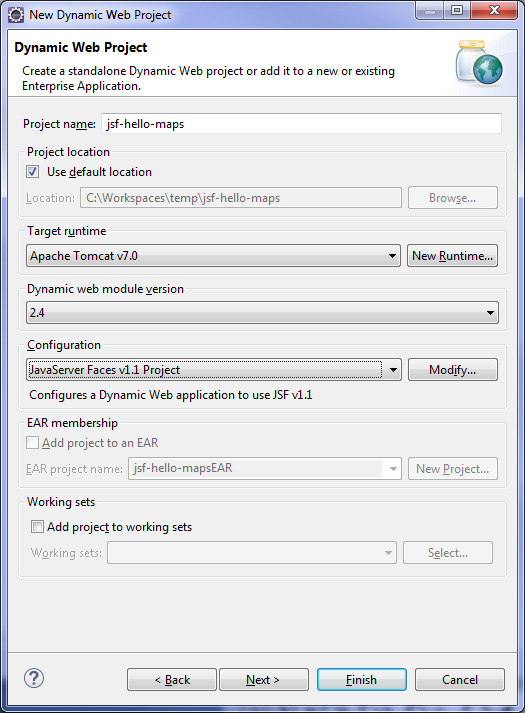Click the Eclipse gear icon in title bar
This screenshot has width=525, height=713.
(x=15, y=15)
